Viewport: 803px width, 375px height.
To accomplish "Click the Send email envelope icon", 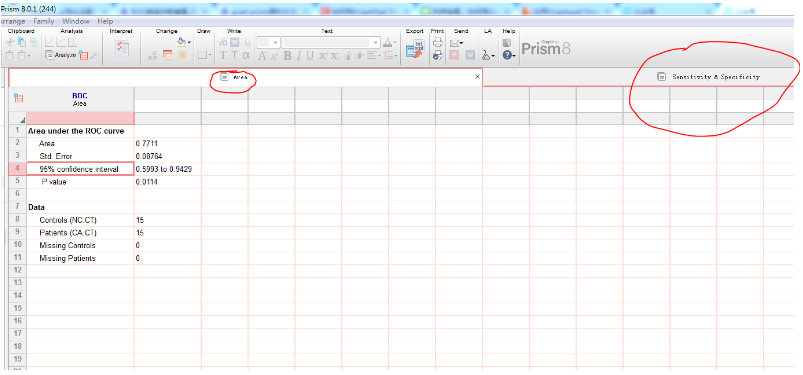I will [455, 44].
